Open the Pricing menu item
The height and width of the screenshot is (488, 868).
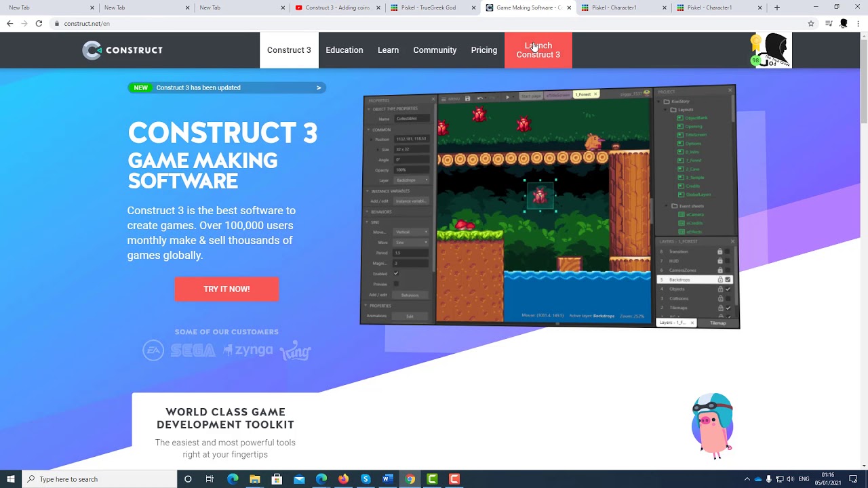[x=484, y=50]
